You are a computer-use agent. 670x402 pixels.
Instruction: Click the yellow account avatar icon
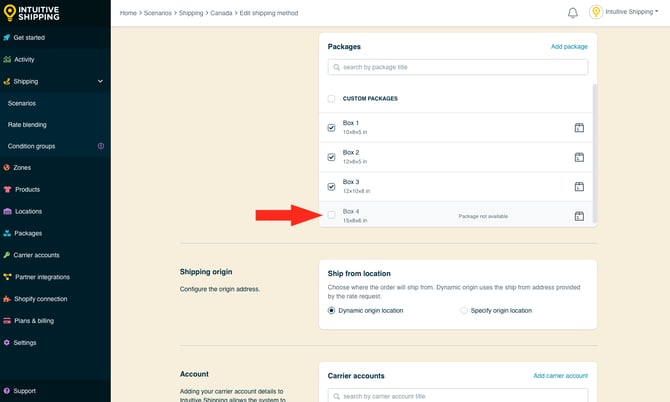[x=596, y=12]
